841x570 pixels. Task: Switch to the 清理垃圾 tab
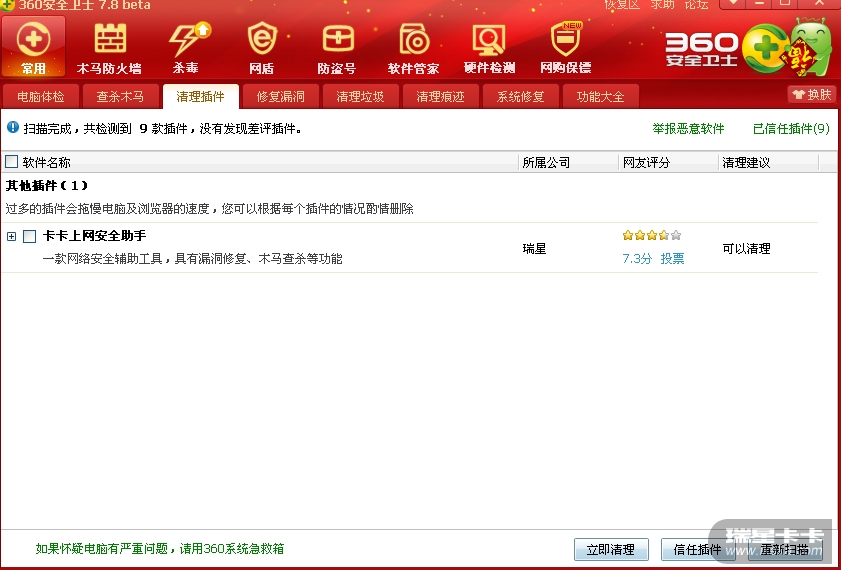pyautogui.click(x=360, y=97)
